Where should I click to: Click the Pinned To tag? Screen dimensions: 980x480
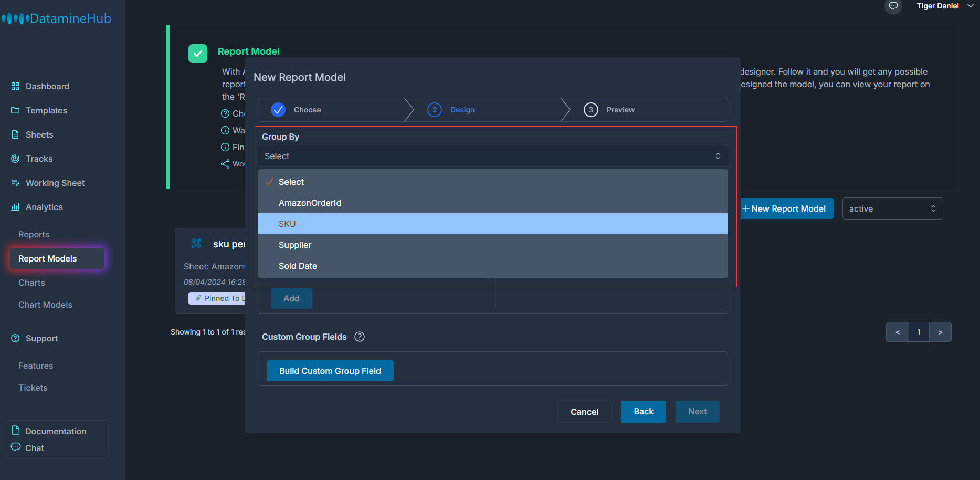click(217, 298)
